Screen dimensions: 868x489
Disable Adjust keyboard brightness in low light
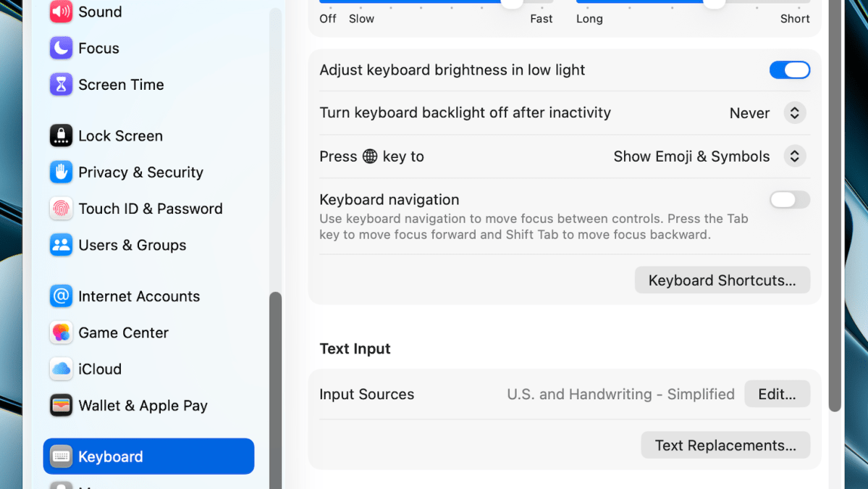(789, 70)
